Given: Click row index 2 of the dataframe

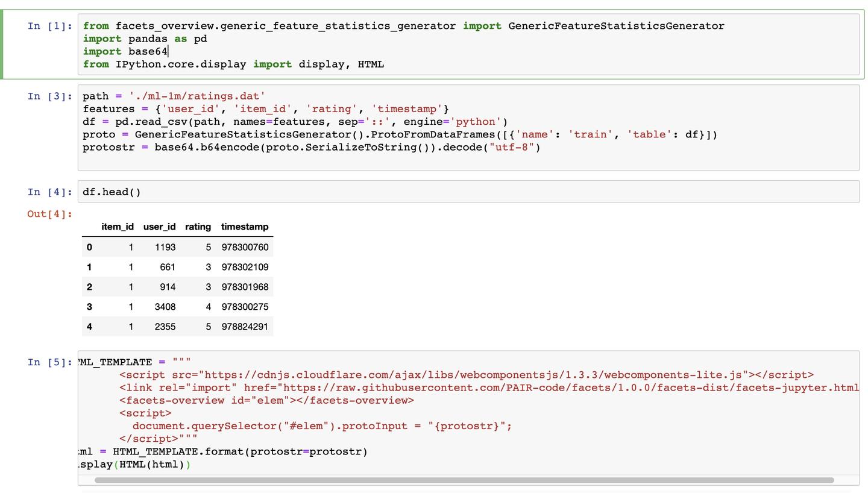Looking at the screenshot, I should [89, 287].
